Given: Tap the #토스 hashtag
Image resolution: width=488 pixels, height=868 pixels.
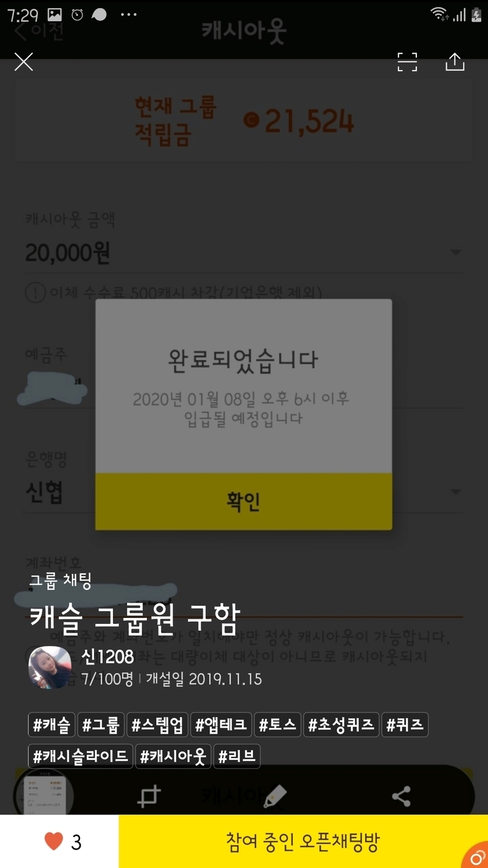Looking at the screenshot, I should pyautogui.click(x=278, y=725).
